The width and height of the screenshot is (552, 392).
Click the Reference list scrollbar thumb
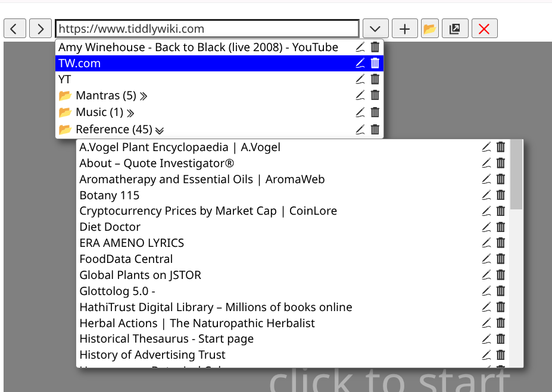click(x=516, y=174)
